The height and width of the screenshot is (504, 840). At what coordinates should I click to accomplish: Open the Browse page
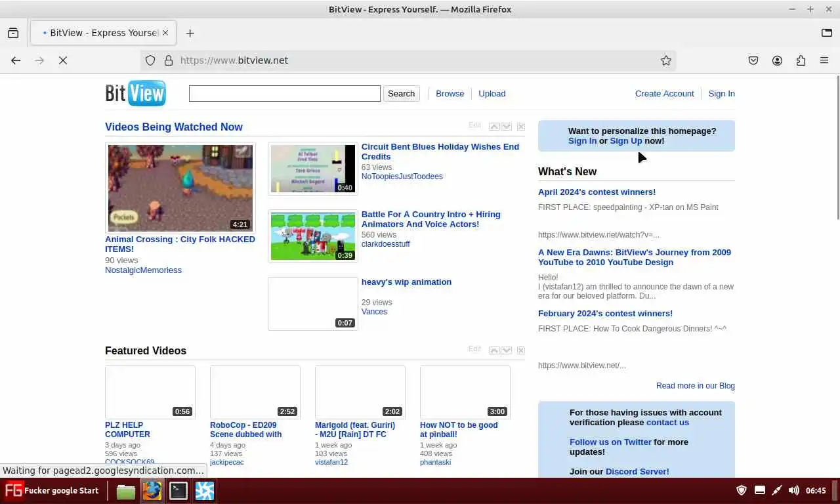[x=450, y=93]
